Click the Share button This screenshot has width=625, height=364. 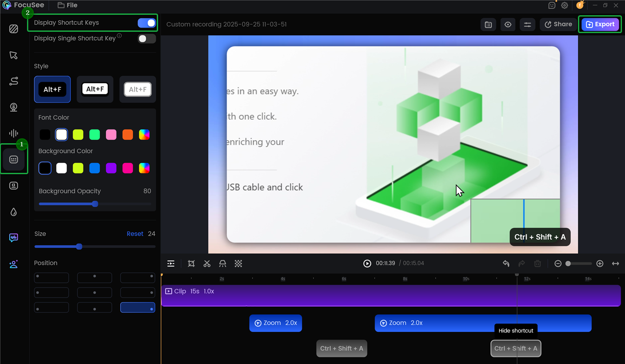[558, 24]
